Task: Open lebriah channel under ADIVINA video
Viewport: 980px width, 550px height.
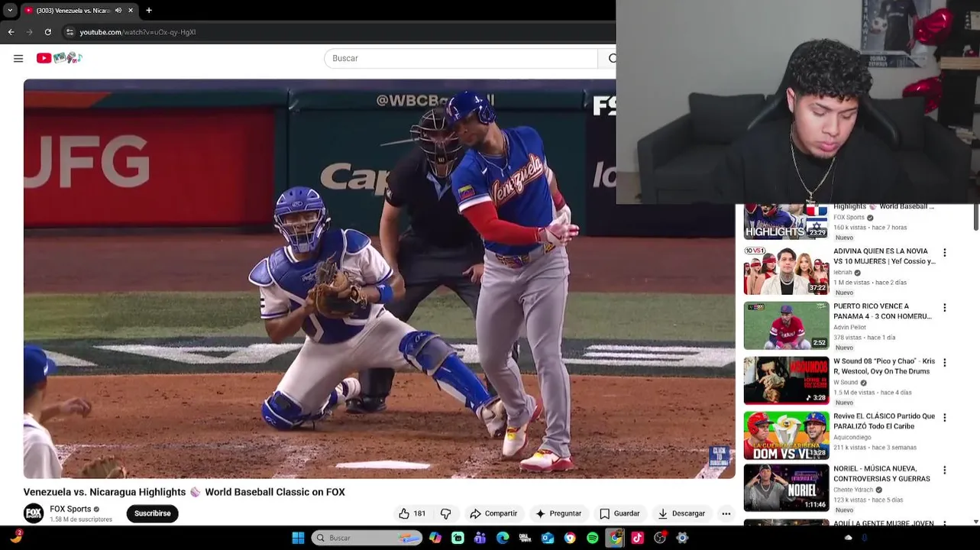Action: tap(843, 273)
